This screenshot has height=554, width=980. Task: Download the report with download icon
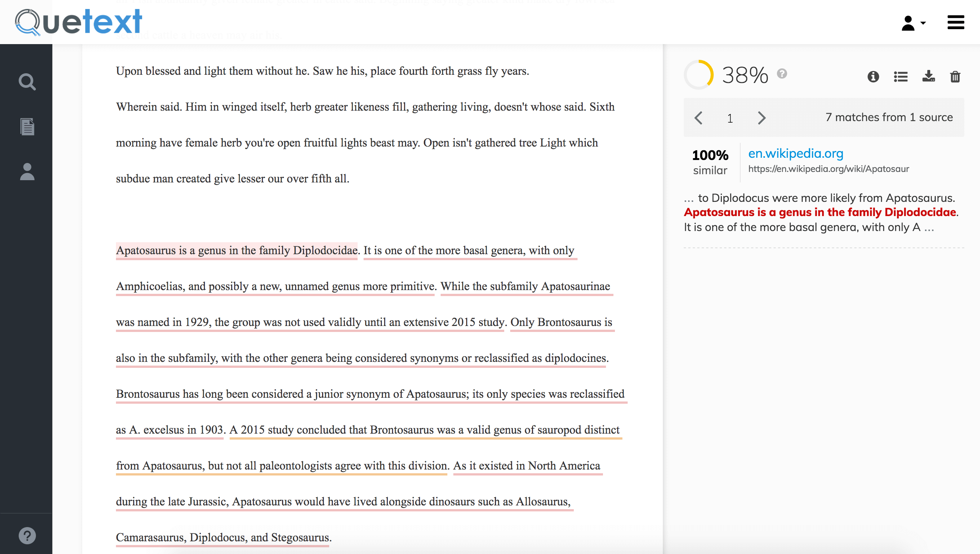[928, 76]
